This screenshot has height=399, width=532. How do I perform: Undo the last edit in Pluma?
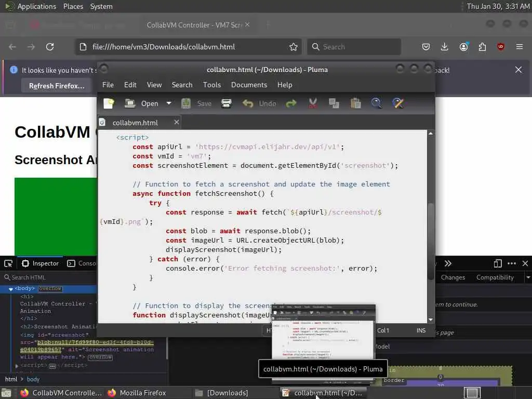pos(259,103)
